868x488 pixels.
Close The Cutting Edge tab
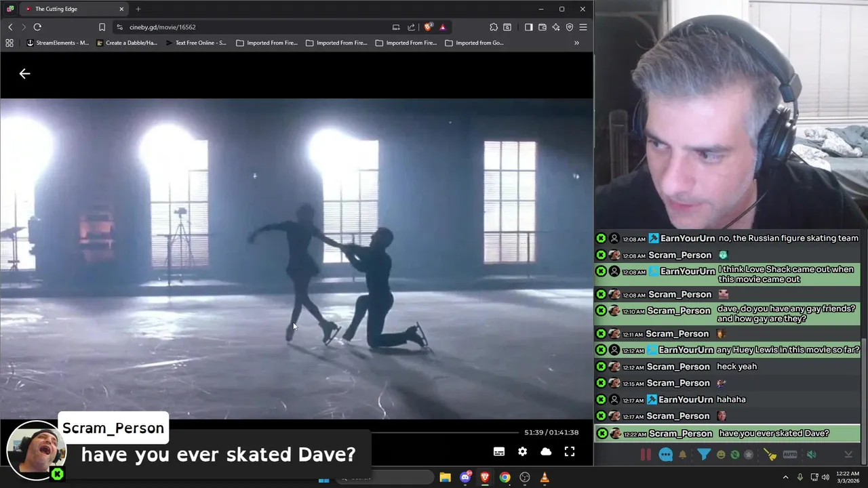[x=121, y=9]
